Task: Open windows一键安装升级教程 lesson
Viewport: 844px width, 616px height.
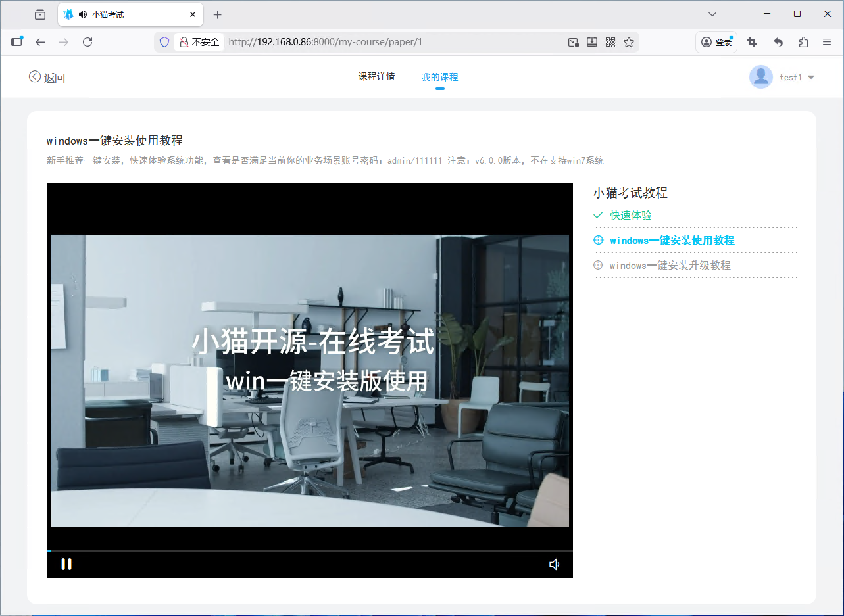Action: coord(670,266)
